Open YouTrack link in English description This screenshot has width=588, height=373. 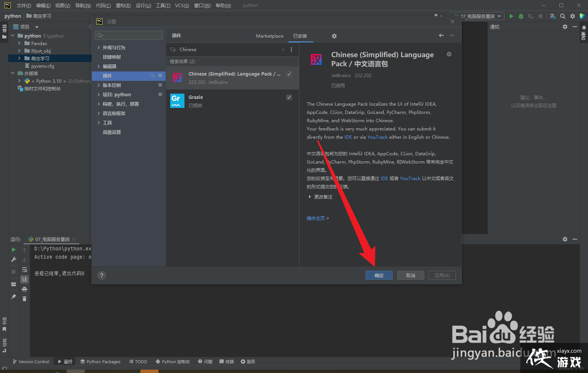click(377, 137)
